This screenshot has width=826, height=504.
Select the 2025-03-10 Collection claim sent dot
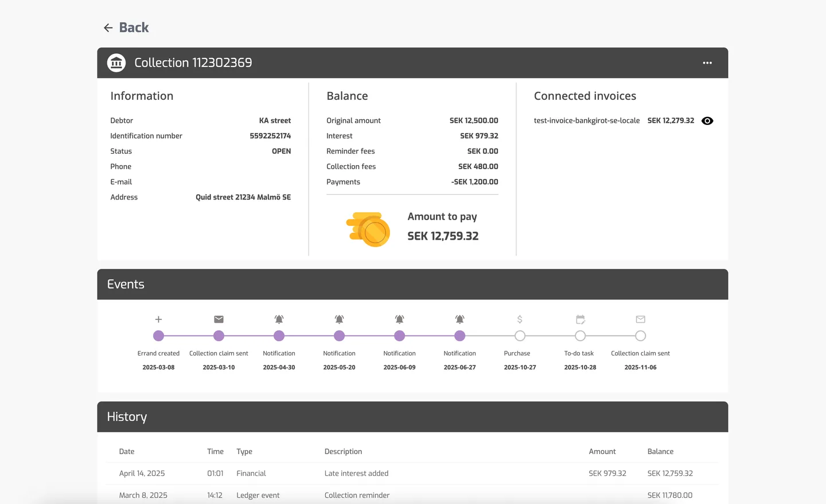(219, 336)
